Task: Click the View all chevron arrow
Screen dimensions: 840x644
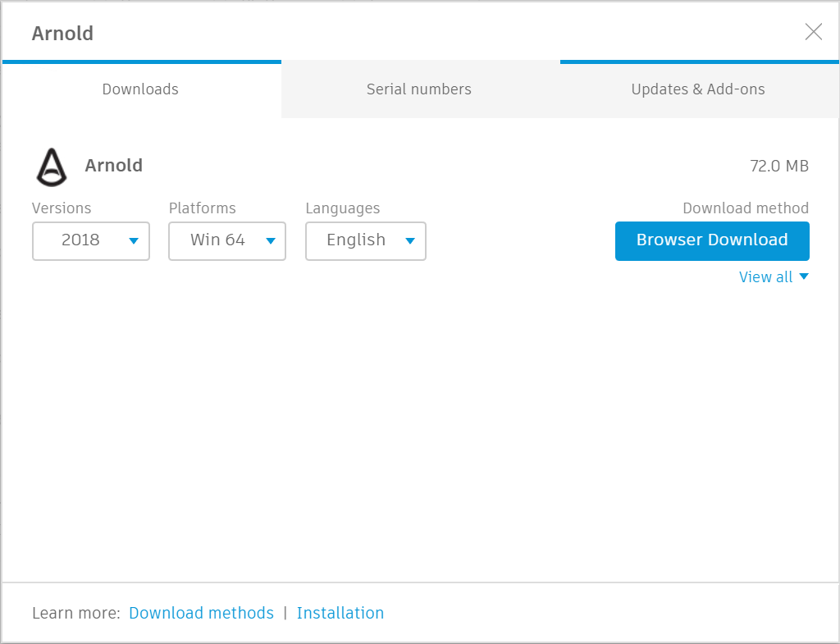Action: tap(803, 277)
